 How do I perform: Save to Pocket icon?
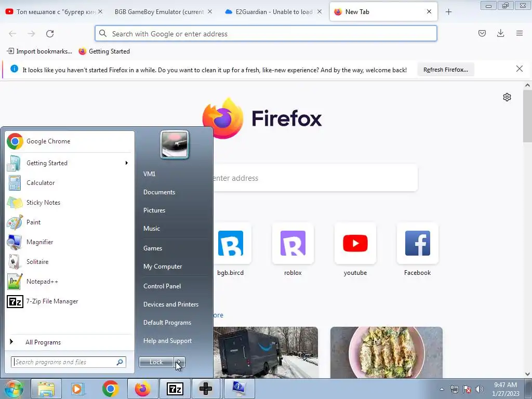pos(482,33)
